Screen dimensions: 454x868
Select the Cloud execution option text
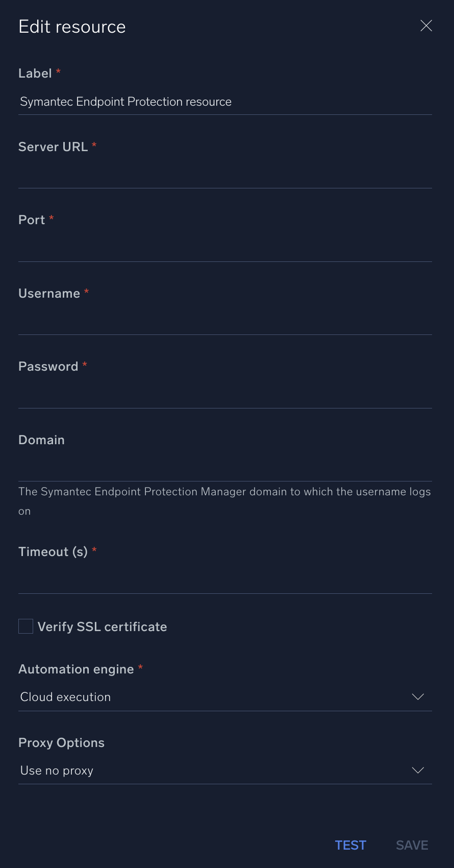[x=65, y=696]
